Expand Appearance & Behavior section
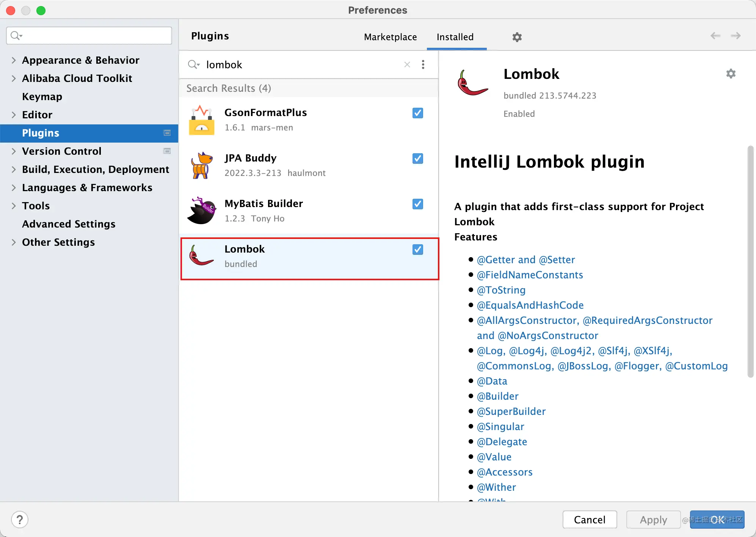This screenshot has height=537, width=756. pyautogui.click(x=14, y=60)
